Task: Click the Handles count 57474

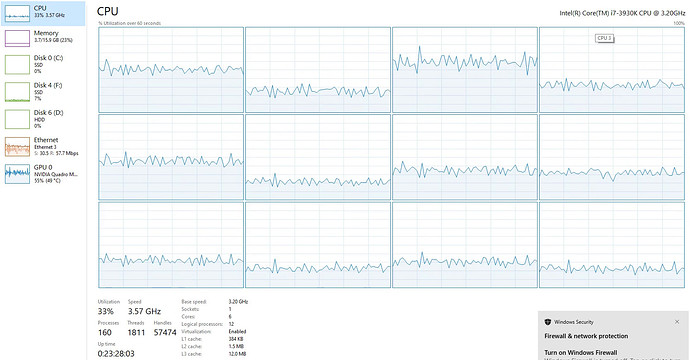Action: tap(165, 332)
